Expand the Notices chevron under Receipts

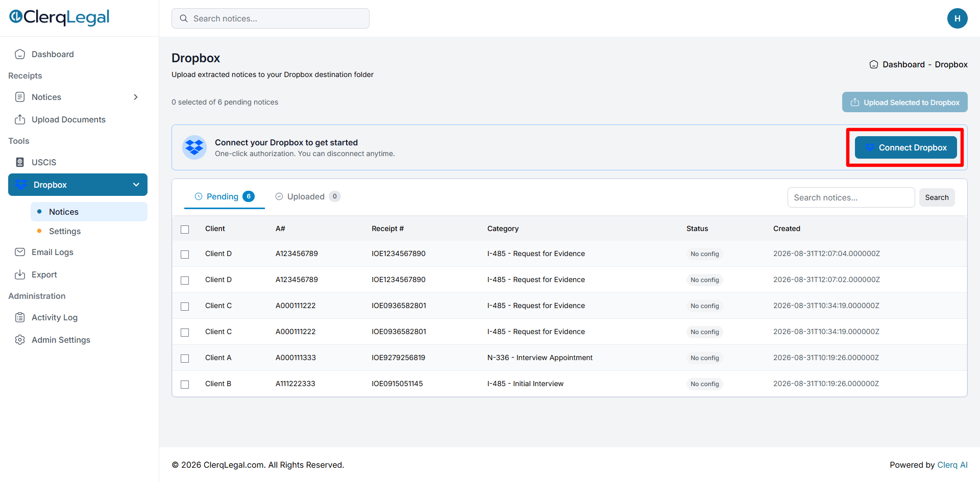(136, 97)
